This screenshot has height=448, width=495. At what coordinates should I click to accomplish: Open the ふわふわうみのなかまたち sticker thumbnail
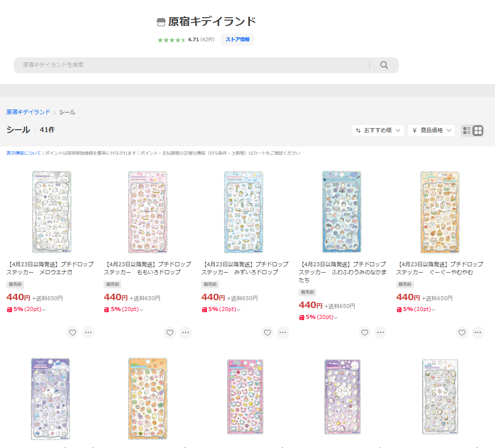point(341,212)
